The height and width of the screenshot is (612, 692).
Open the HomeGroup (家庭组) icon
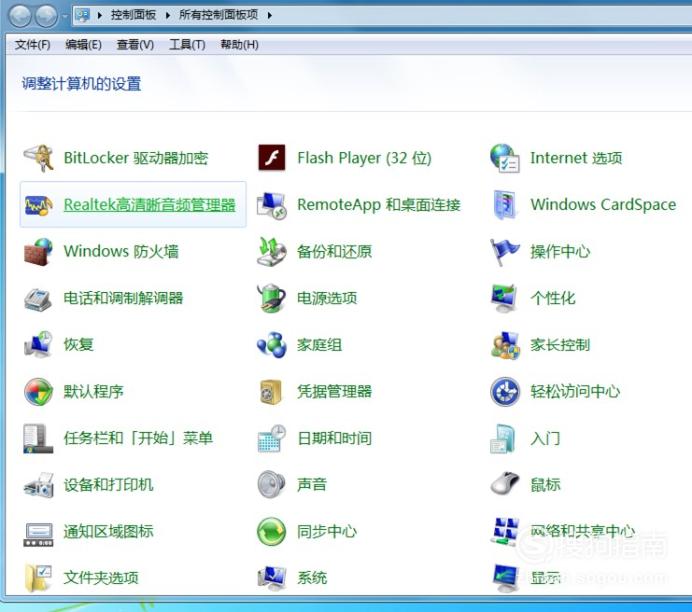click(x=271, y=345)
